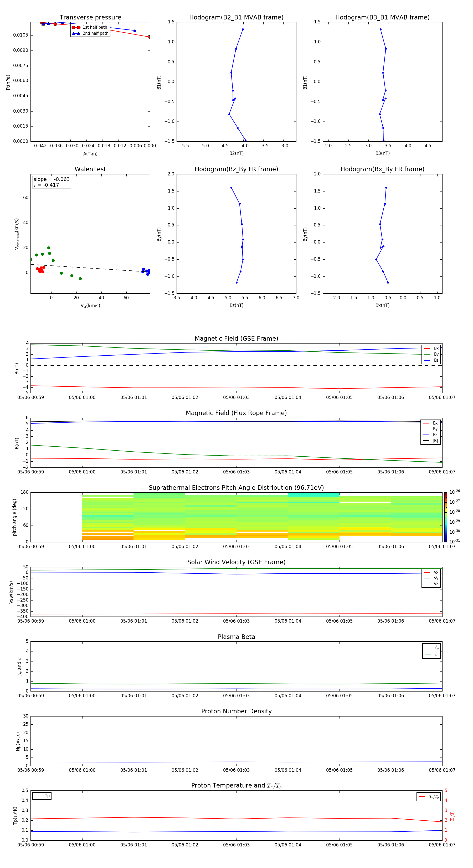The width and height of the screenshot is (473, 868).
Task: Select 'Vz' in the velocity legend
Action: click(431, 584)
